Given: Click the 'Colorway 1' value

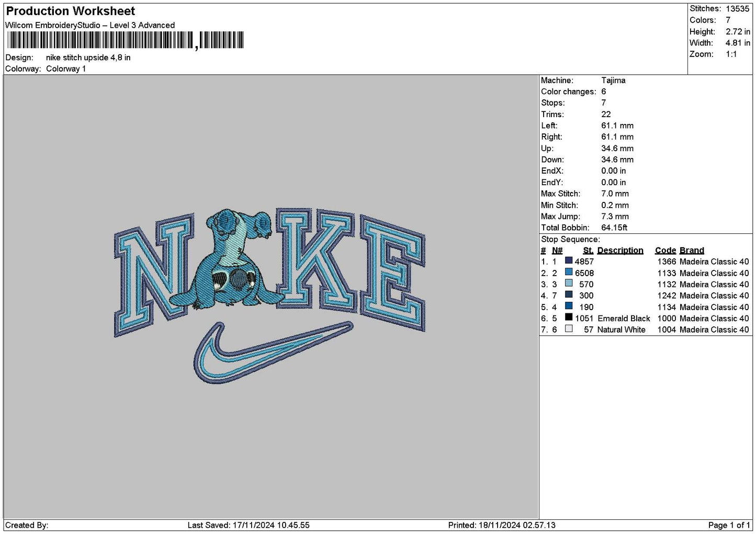Looking at the screenshot, I should (66, 69).
